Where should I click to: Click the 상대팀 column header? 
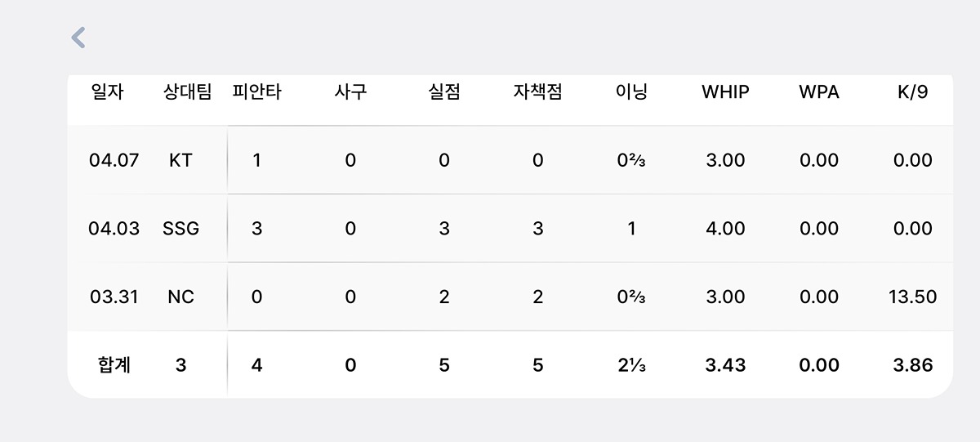pyautogui.click(x=187, y=92)
